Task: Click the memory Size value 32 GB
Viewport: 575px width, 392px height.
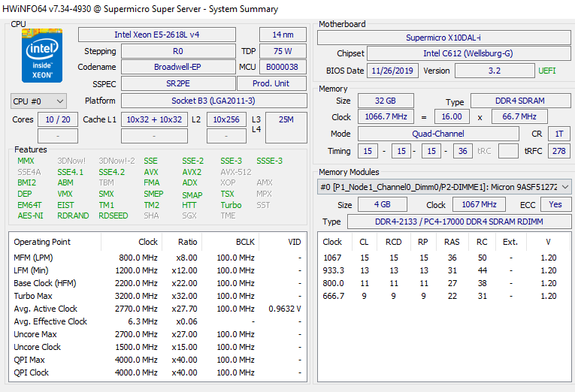Action: coord(386,101)
